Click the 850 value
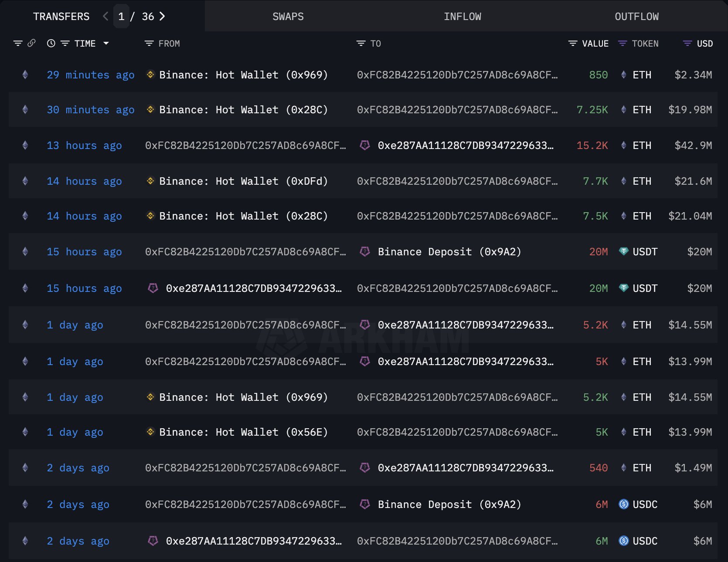Screen dimensions: 728x562 pos(598,75)
